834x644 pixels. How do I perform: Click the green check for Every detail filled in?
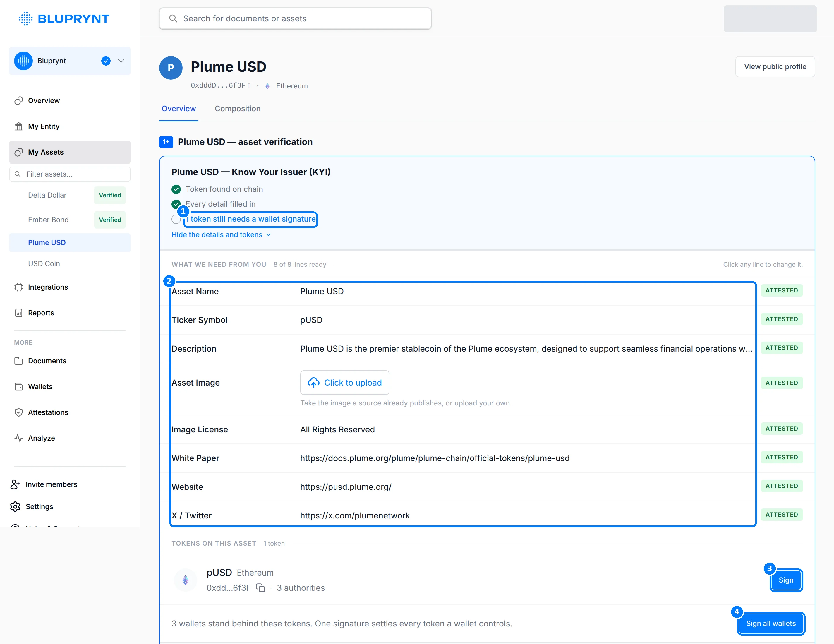[x=176, y=204]
